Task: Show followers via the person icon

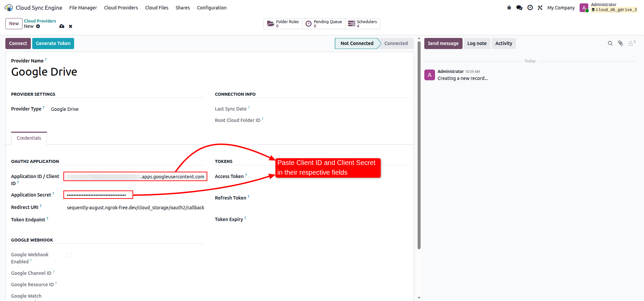Action: point(632,43)
